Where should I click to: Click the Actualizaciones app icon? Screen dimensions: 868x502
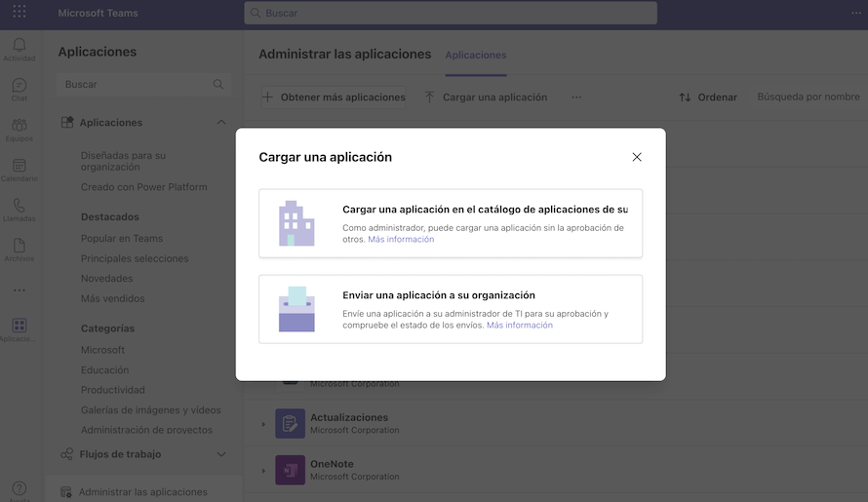click(x=290, y=423)
